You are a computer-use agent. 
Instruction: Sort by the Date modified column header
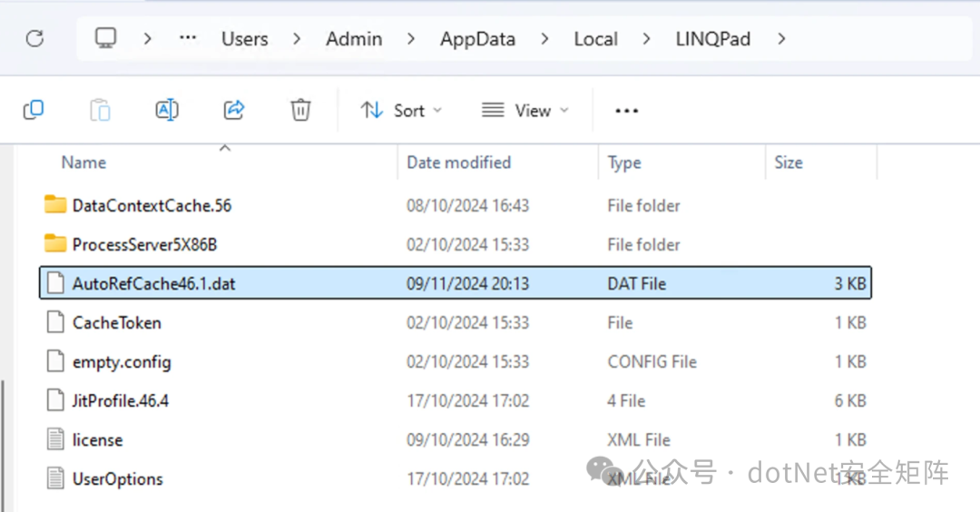[x=459, y=162]
